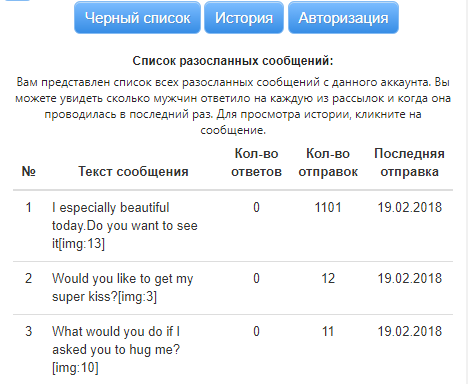Click the № column header

pos(29,171)
